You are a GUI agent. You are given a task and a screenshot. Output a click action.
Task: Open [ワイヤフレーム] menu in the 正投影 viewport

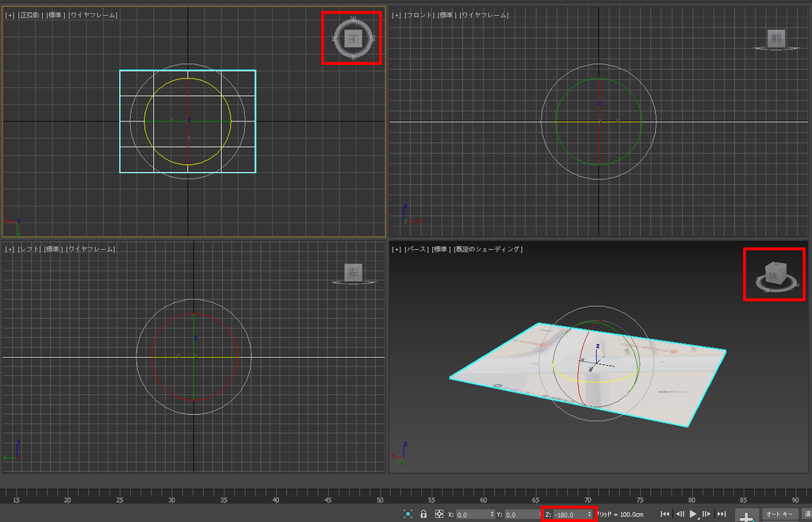point(94,15)
